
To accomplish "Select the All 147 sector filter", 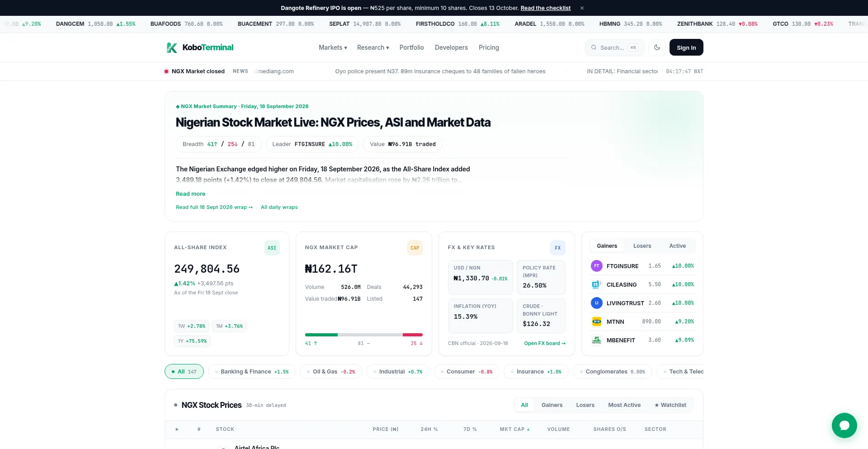I will coord(184,372).
